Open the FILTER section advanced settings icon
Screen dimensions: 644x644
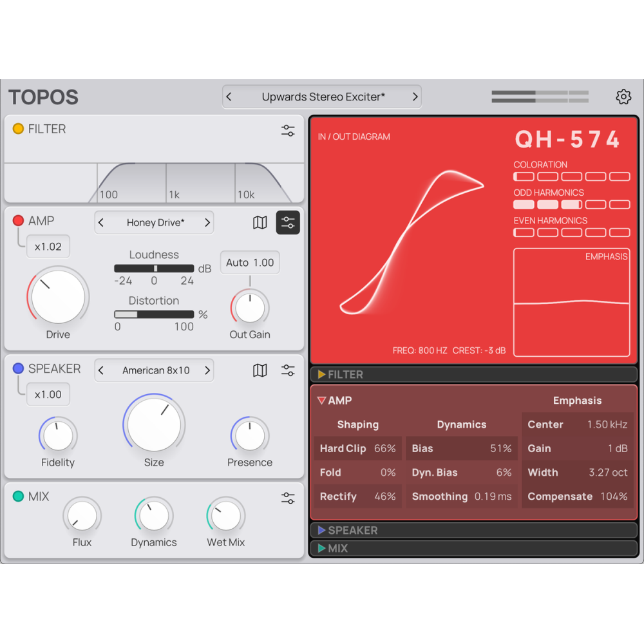pos(288,130)
